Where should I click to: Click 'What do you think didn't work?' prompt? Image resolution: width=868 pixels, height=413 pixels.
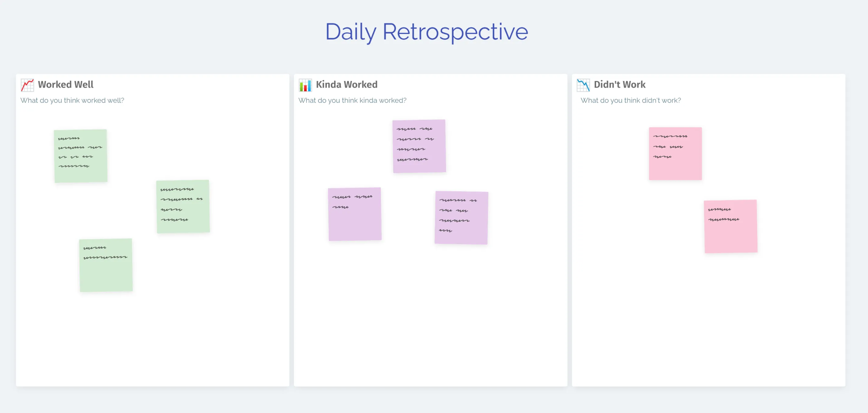pos(631,100)
